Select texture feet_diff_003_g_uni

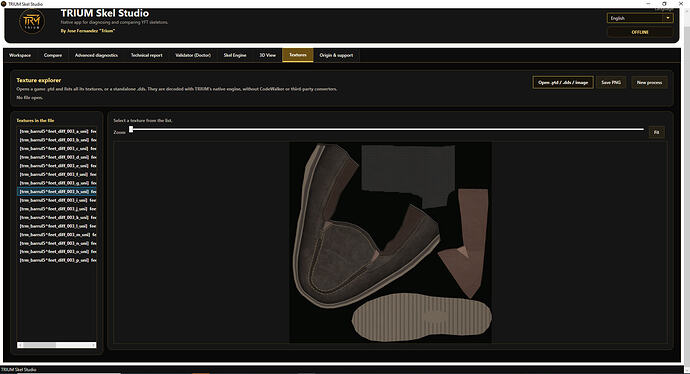click(57, 183)
